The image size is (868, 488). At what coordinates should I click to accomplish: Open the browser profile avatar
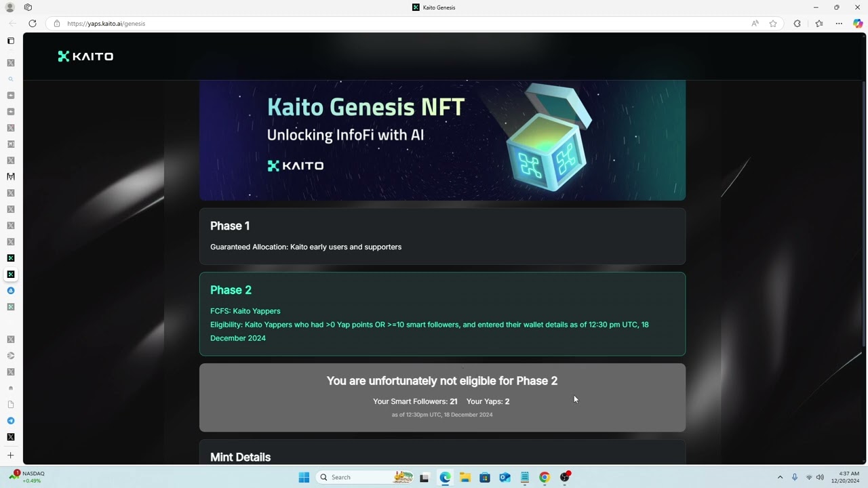coord(9,7)
